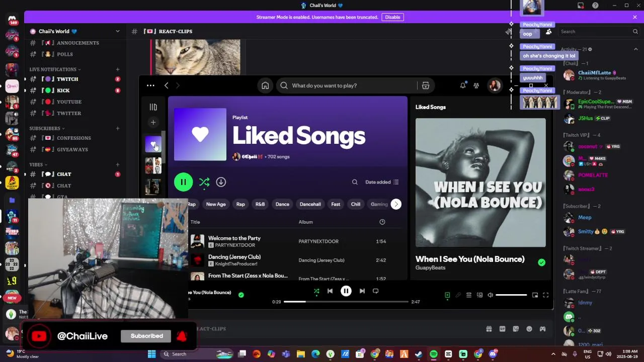Screen dimensions: 644x362
Task: Collapse LIVE NOTIFICATIONS category
Action: click(x=54, y=69)
